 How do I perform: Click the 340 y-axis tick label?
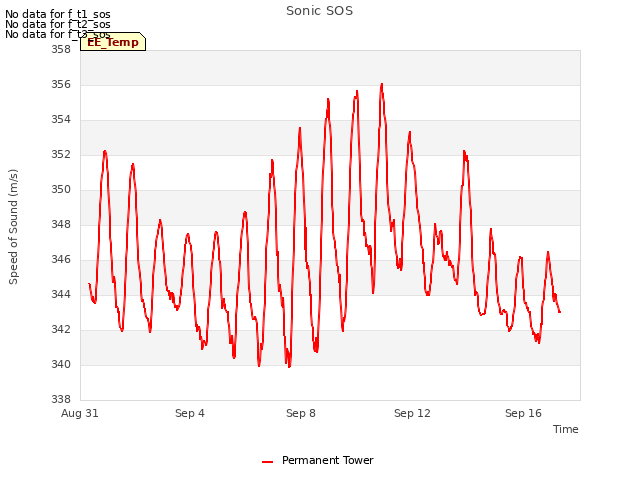[61, 364]
